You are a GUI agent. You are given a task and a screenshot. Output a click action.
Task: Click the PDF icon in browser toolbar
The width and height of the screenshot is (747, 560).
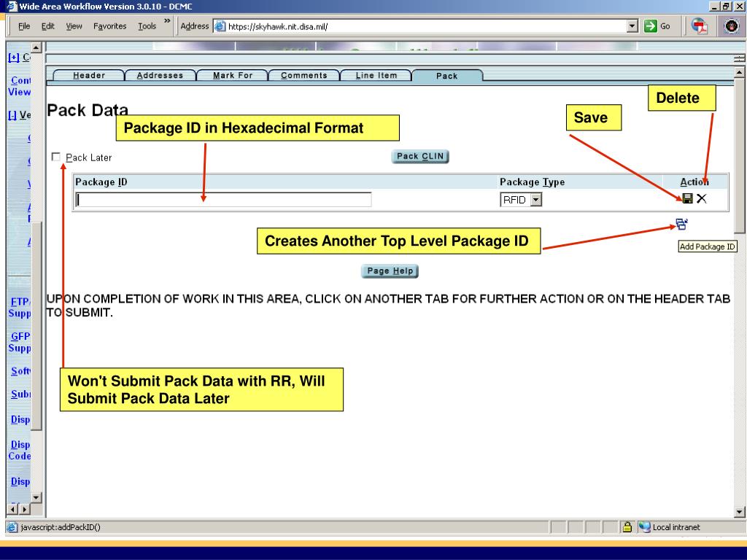(700, 26)
